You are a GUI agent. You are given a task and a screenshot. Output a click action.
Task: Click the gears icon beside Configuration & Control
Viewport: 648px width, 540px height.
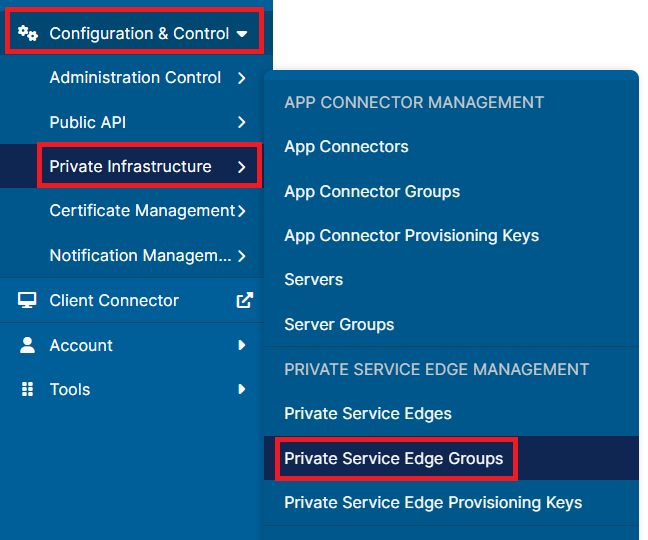[x=28, y=33]
